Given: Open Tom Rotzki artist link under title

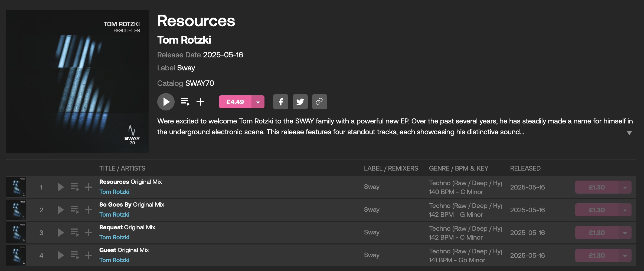Looking at the screenshot, I should 184,40.
